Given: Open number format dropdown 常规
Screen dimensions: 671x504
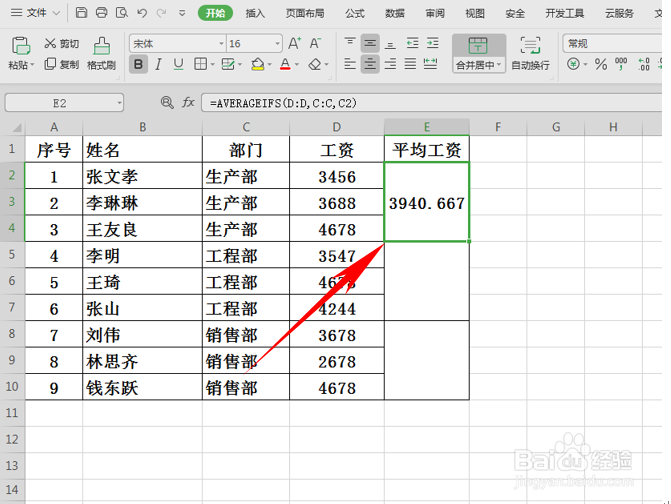Looking at the screenshot, I should click(613, 43).
